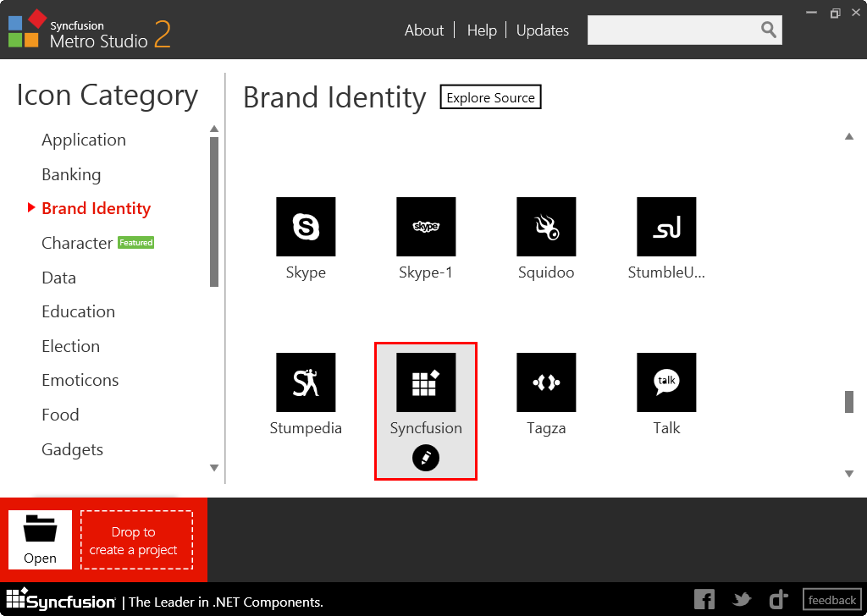Click the Open folder icon
Viewport: 867px width, 616px height.
tap(40, 539)
